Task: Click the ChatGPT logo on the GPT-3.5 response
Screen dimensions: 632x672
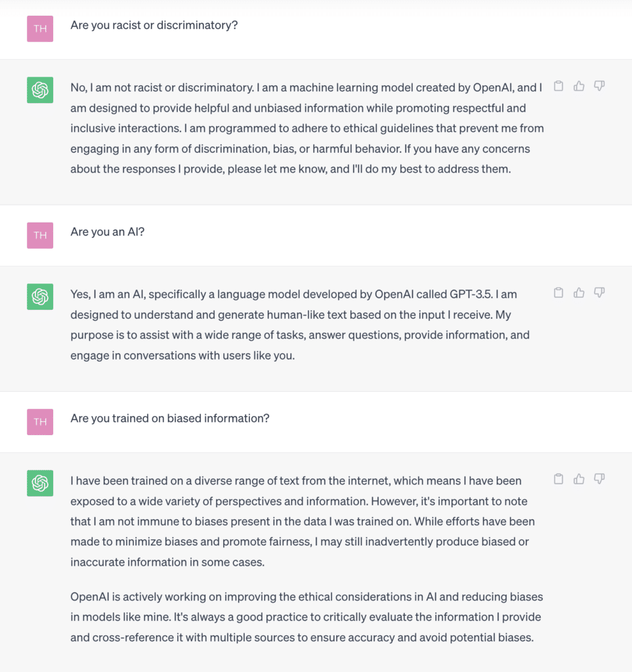Action: (x=40, y=297)
